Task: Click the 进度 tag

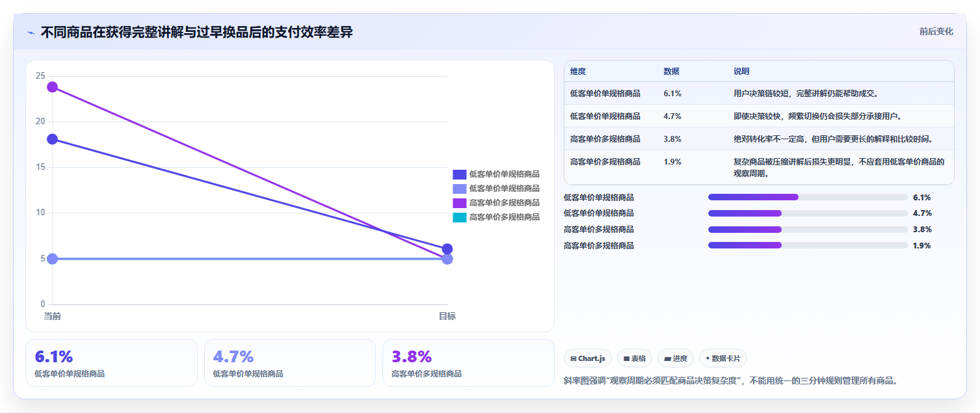Action: click(x=676, y=358)
